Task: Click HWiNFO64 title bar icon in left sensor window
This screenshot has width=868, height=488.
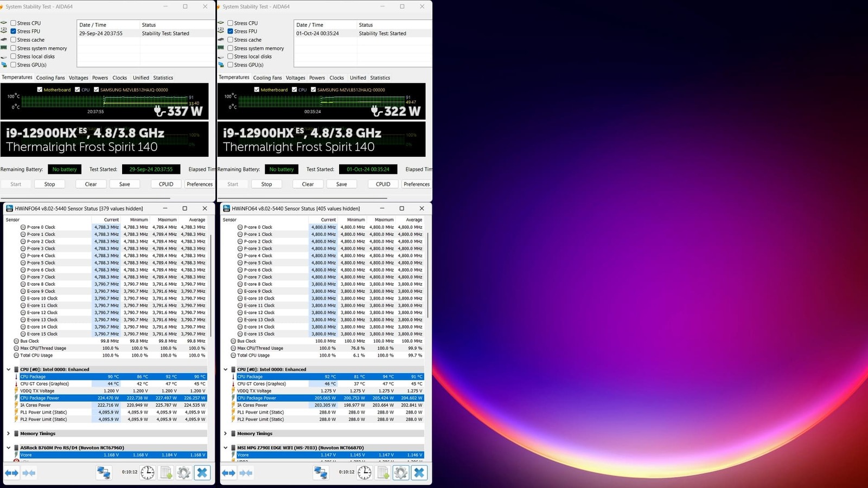Action: point(9,208)
